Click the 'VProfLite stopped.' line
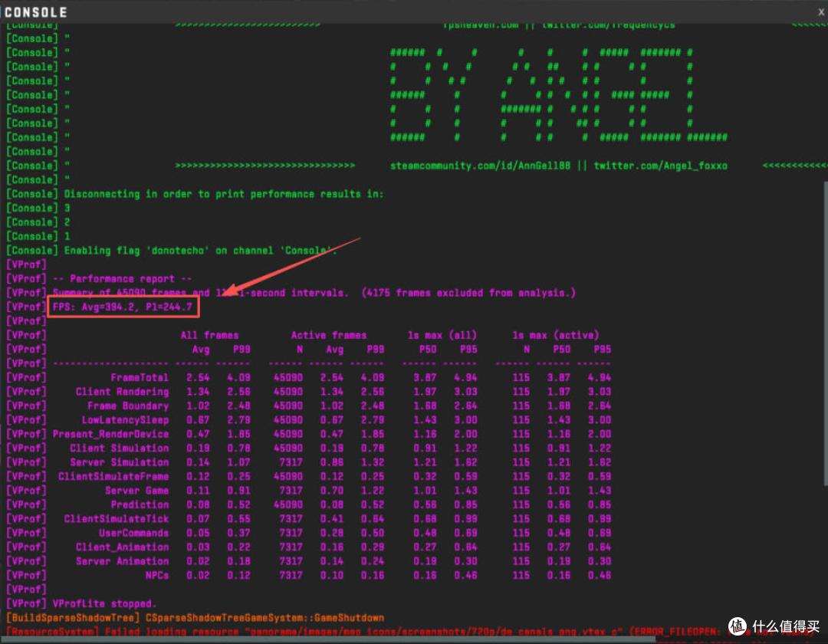The height and width of the screenshot is (644, 828). (104, 604)
